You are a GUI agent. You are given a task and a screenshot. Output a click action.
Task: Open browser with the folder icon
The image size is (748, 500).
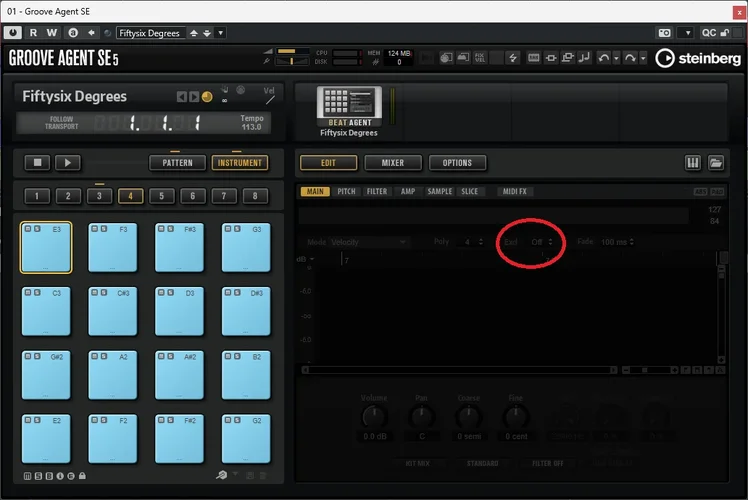pyautogui.click(x=716, y=163)
